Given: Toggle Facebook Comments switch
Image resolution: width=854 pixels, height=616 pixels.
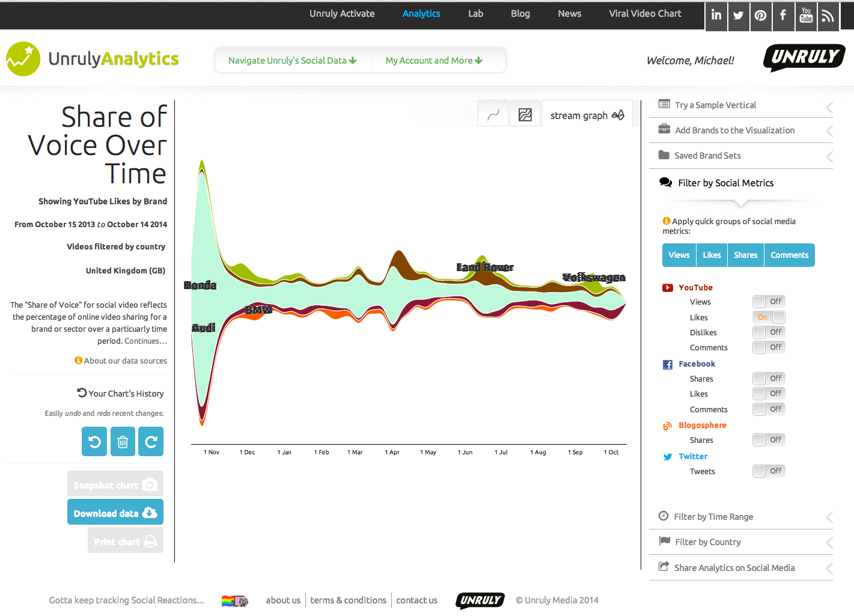Looking at the screenshot, I should click(x=769, y=409).
